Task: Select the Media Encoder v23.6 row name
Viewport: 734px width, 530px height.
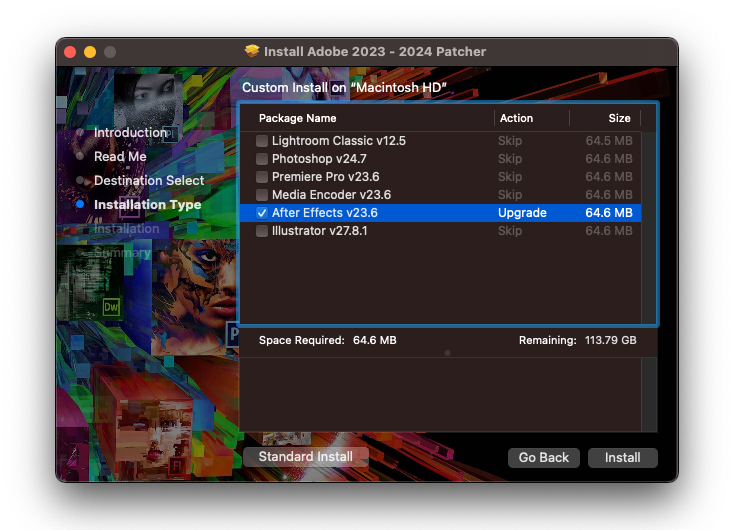Action: coord(331,195)
